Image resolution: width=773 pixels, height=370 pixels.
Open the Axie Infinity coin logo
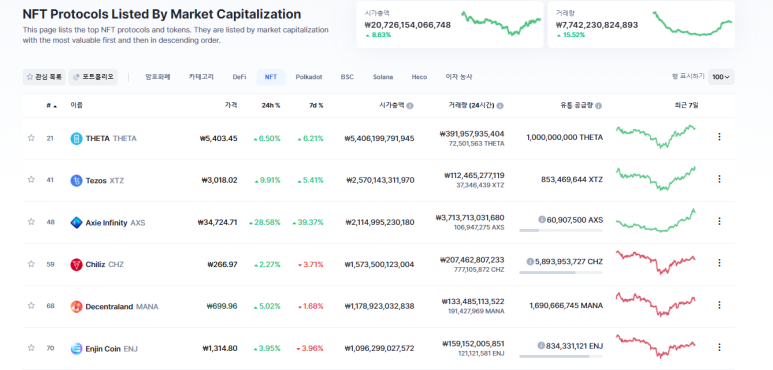coord(76,223)
